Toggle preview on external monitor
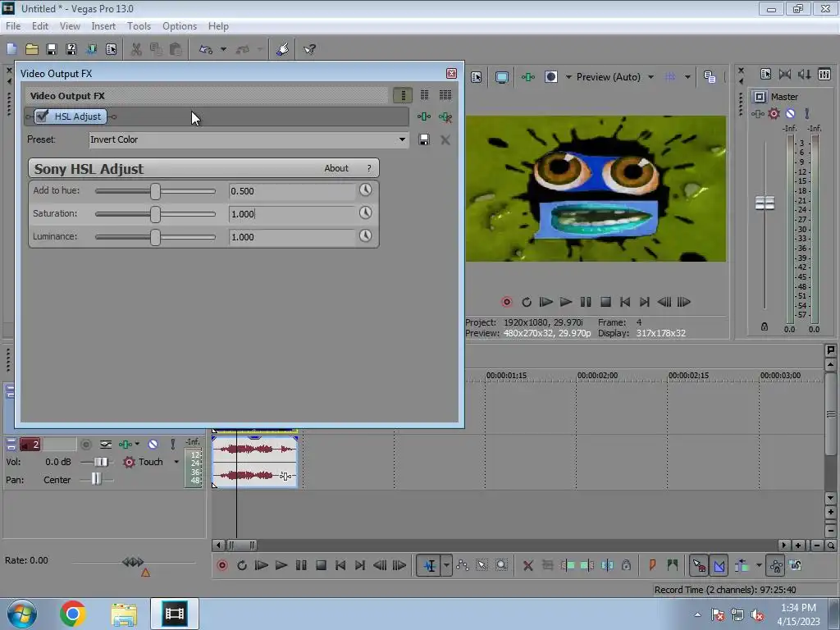 tap(502, 77)
